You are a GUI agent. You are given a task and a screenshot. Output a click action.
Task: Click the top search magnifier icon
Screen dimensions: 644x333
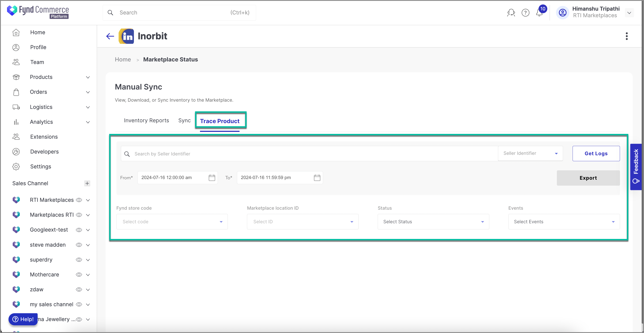click(110, 13)
